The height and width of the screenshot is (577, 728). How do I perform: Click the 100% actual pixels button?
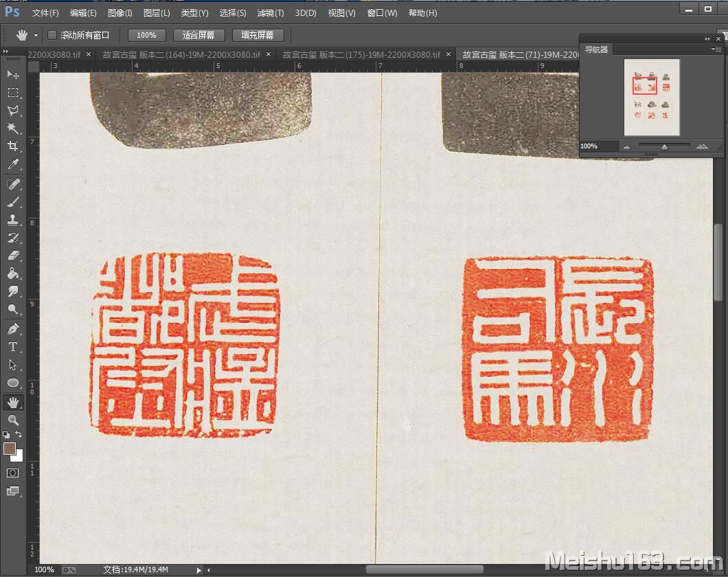pyautogui.click(x=146, y=35)
